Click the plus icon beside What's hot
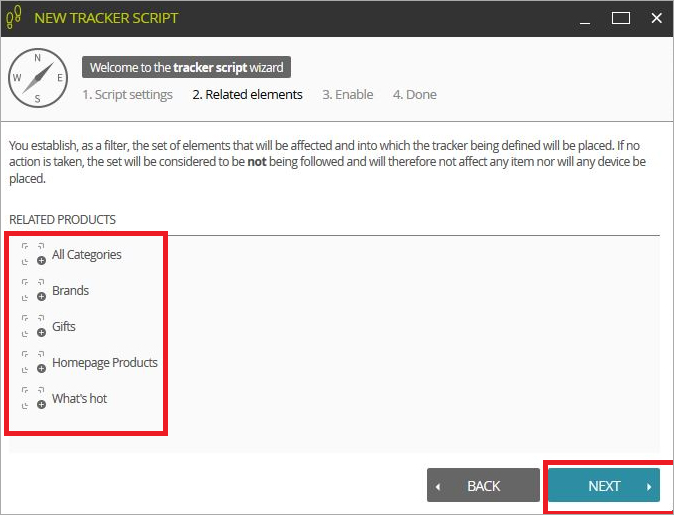Image resolution: width=674 pixels, height=515 pixels. (x=41, y=405)
